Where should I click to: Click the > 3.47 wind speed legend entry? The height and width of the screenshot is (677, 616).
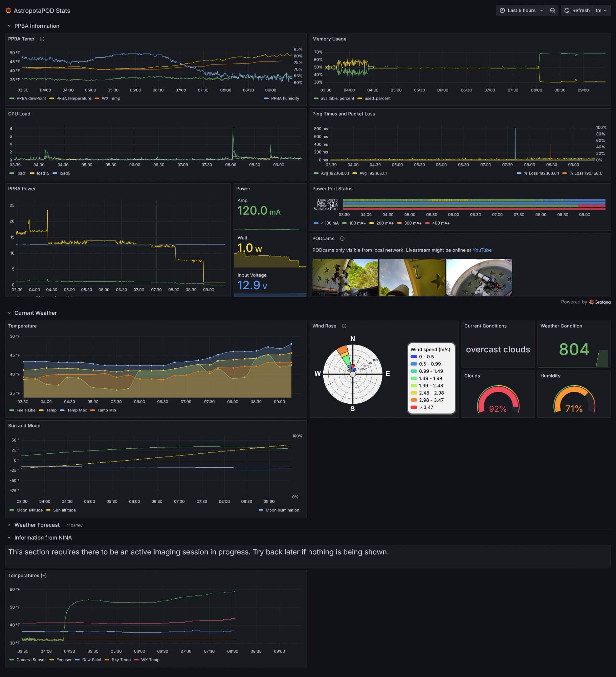click(422, 407)
